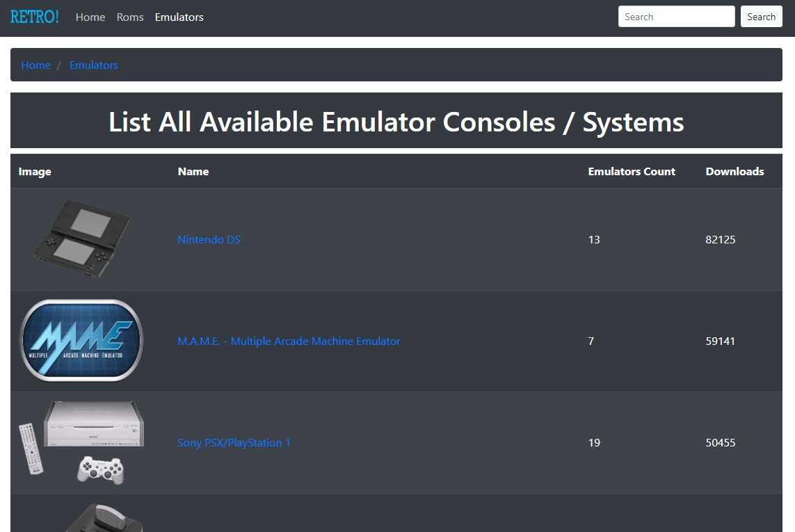Viewport: 795px width, 532px height.
Task: Click the Emulators breadcrumb link
Action: point(94,65)
